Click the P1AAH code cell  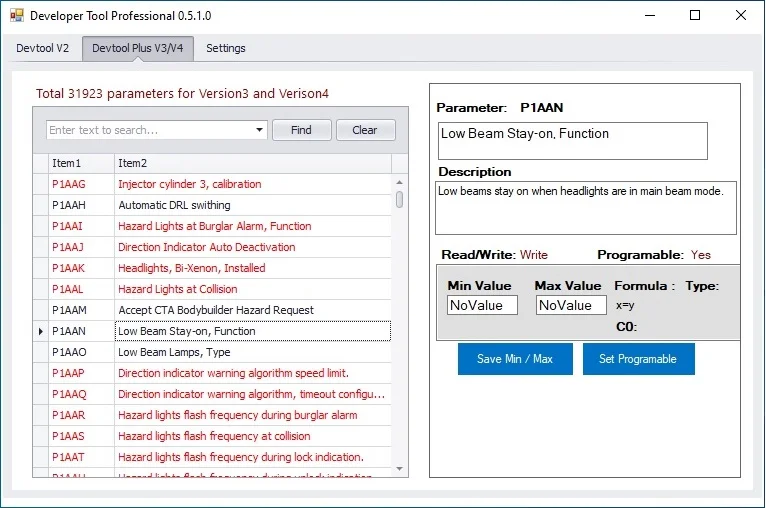pyautogui.click(x=82, y=205)
